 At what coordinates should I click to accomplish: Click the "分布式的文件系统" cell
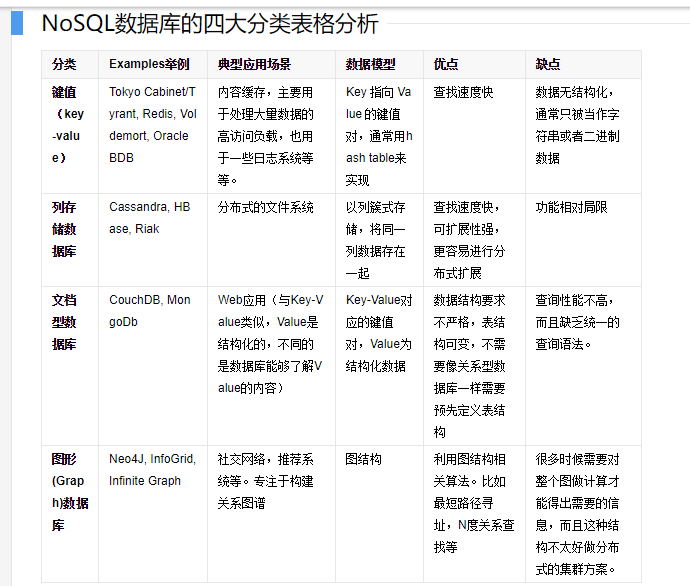(x=265, y=208)
